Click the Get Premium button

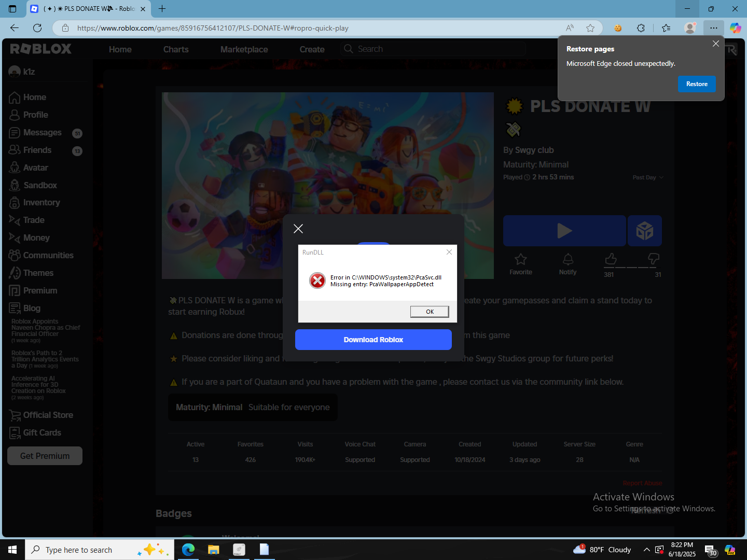point(45,456)
